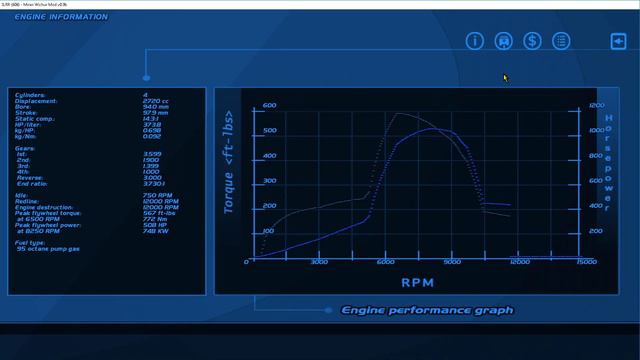Click the Engine destruction label
The width and height of the screenshot is (640, 360).
(x=44, y=207)
